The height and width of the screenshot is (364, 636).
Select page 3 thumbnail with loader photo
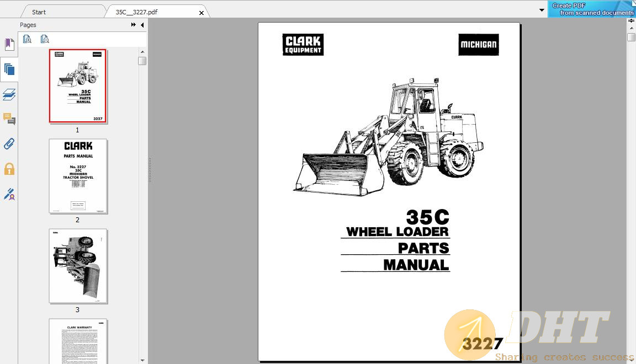coord(78,266)
